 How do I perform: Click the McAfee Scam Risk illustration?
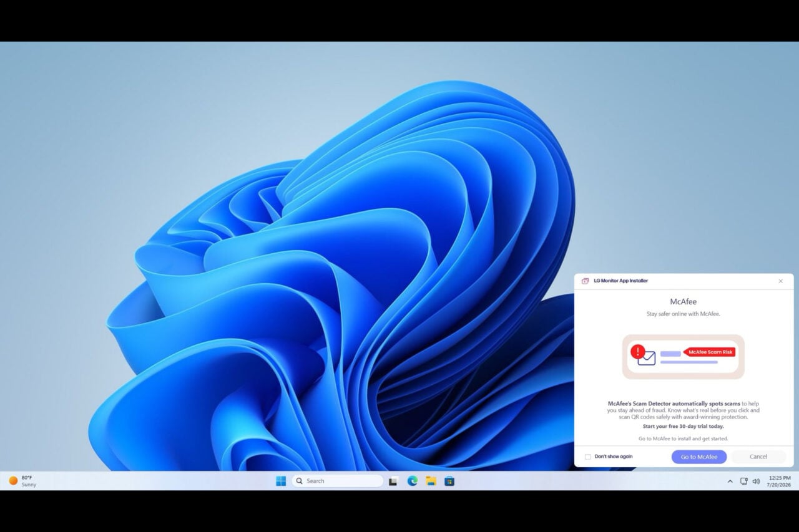point(684,357)
